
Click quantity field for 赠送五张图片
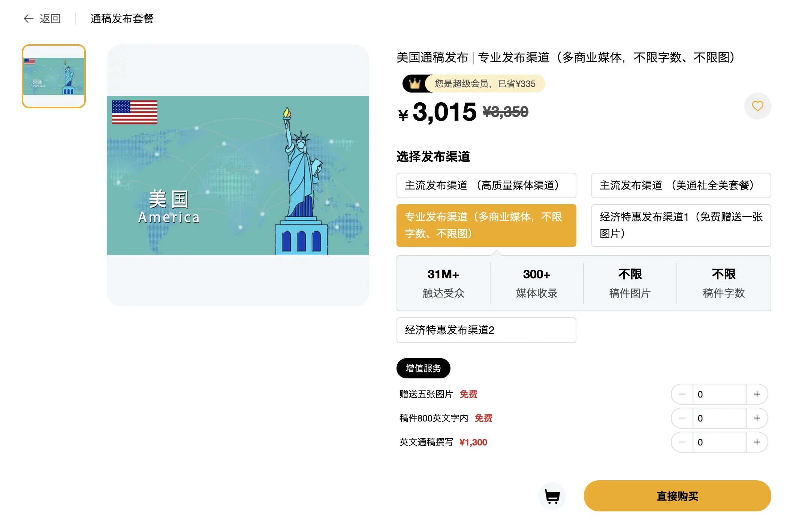click(x=719, y=394)
